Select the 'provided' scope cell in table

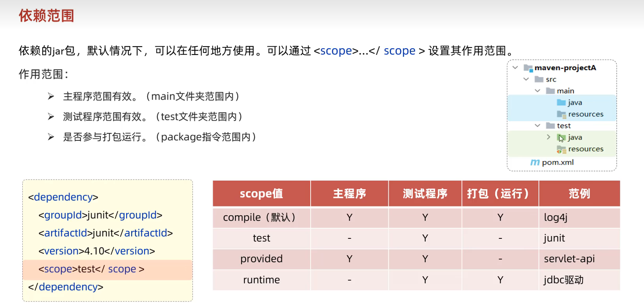coord(261,259)
